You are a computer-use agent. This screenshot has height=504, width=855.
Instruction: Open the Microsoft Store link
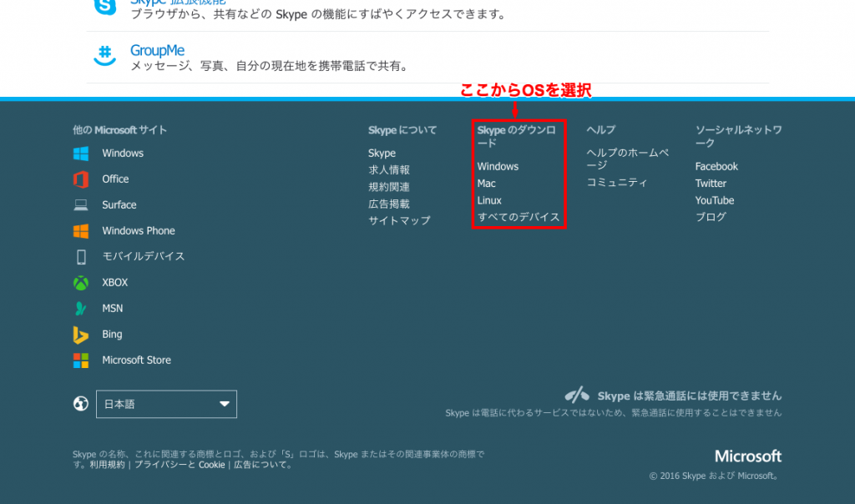pyautogui.click(x=136, y=360)
